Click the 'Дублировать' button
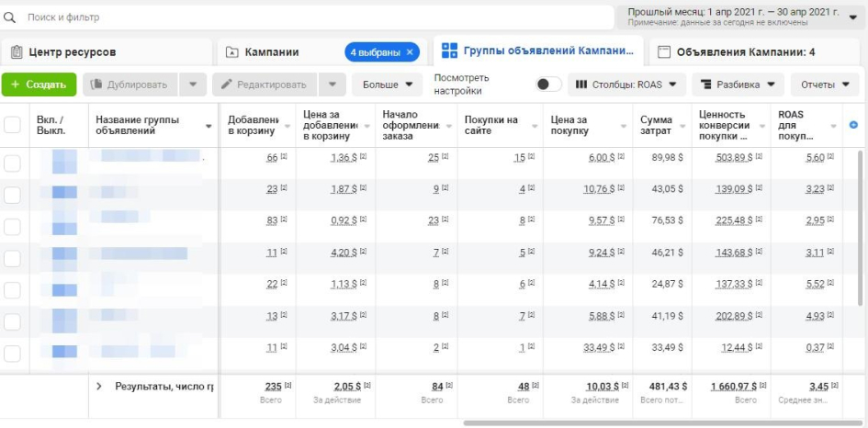 tap(129, 84)
